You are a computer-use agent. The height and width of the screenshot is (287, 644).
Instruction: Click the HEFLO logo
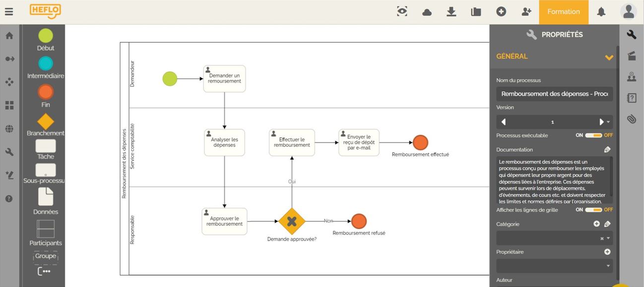[x=45, y=10]
